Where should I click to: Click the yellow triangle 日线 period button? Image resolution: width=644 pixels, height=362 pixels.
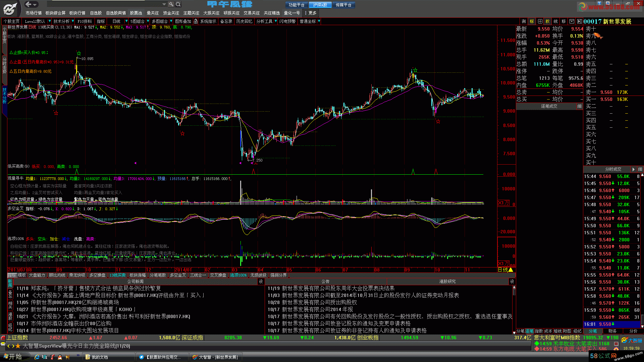(x=505, y=270)
